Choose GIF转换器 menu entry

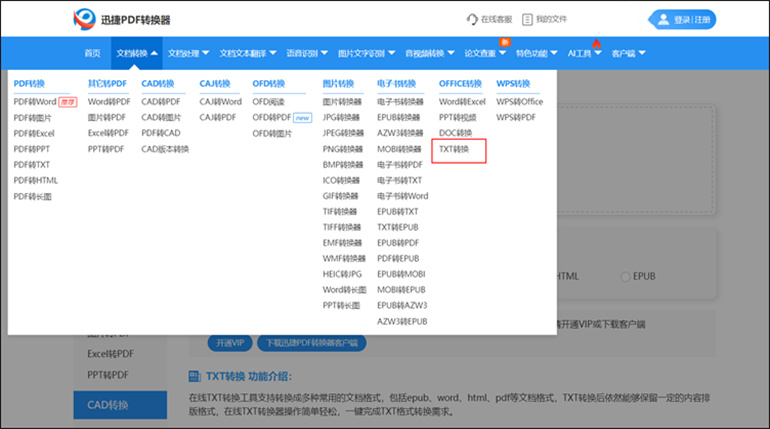pyautogui.click(x=340, y=196)
